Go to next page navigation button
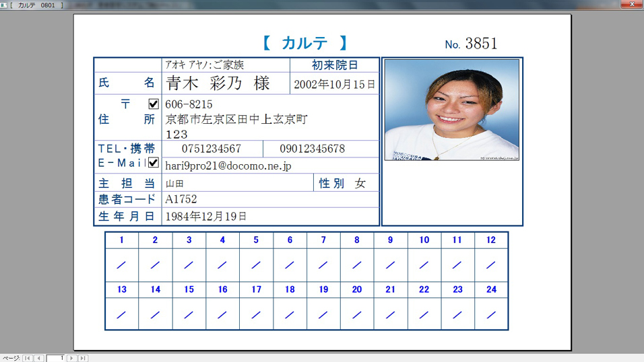644x362 pixels. coord(71,359)
